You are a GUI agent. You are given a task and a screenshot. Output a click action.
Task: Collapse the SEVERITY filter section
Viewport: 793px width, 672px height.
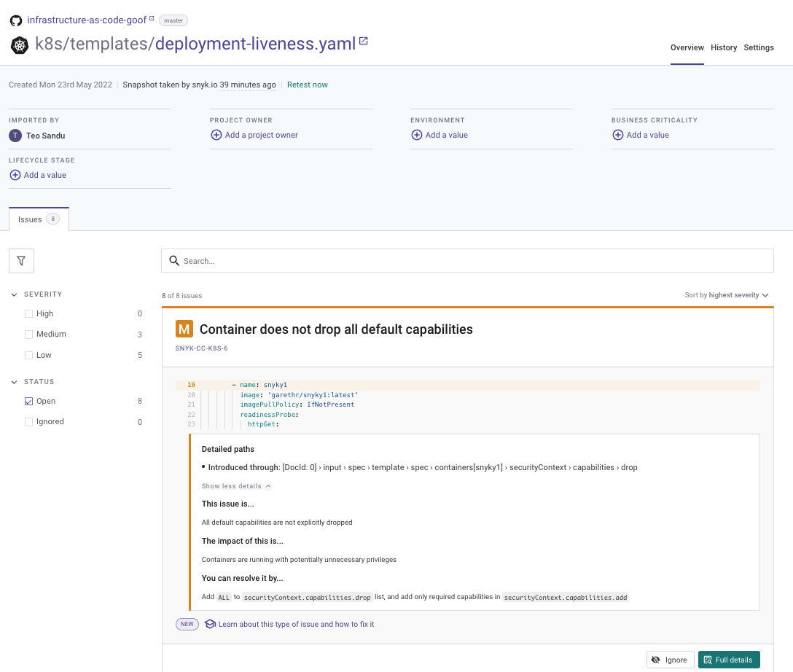[x=14, y=294]
